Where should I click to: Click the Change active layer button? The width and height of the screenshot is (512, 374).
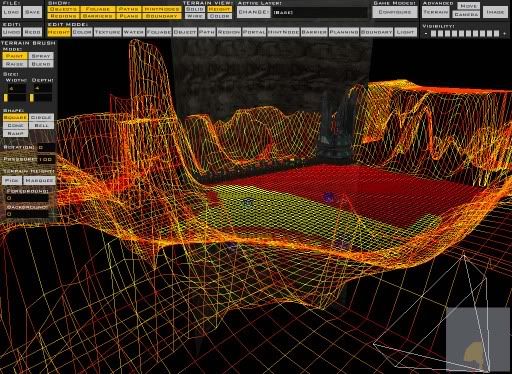(253, 12)
